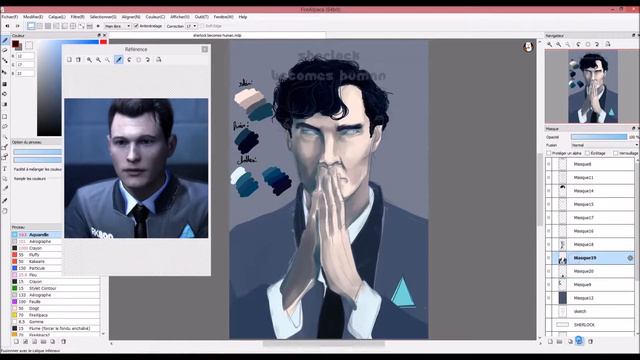640x360 pixels.
Task: Delete layer trash icon below layer list
Action: coord(590,341)
